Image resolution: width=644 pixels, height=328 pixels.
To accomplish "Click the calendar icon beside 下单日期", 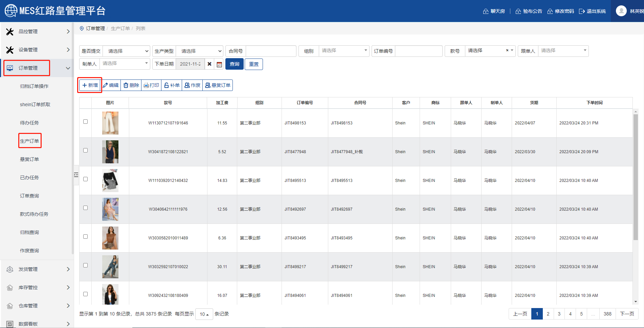I will click(x=219, y=64).
